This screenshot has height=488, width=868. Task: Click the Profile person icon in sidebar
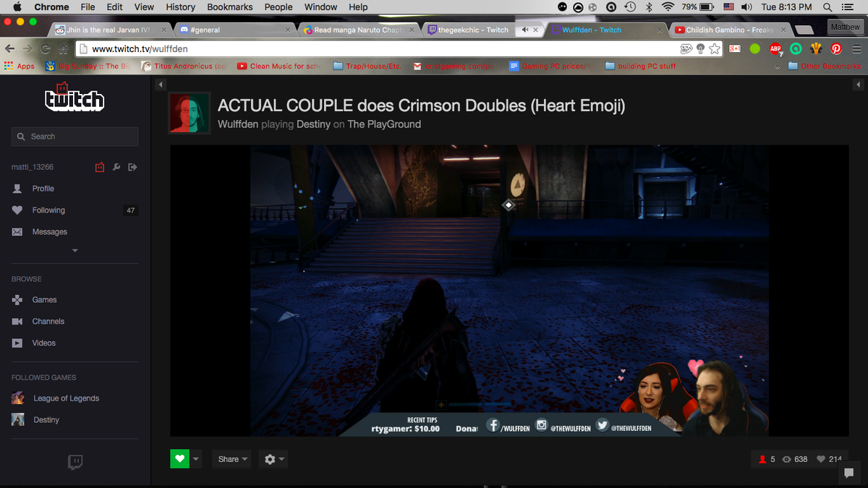pyautogui.click(x=17, y=189)
